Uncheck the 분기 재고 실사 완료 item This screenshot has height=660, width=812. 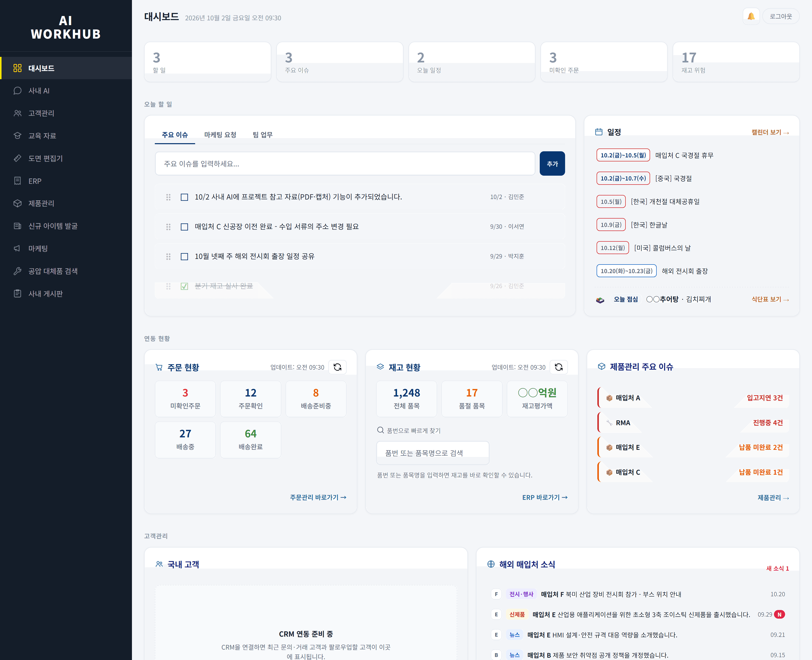[184, 286]
